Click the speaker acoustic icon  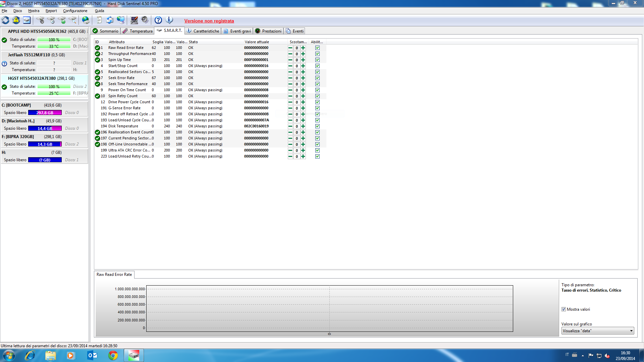(x=145, y=20)
